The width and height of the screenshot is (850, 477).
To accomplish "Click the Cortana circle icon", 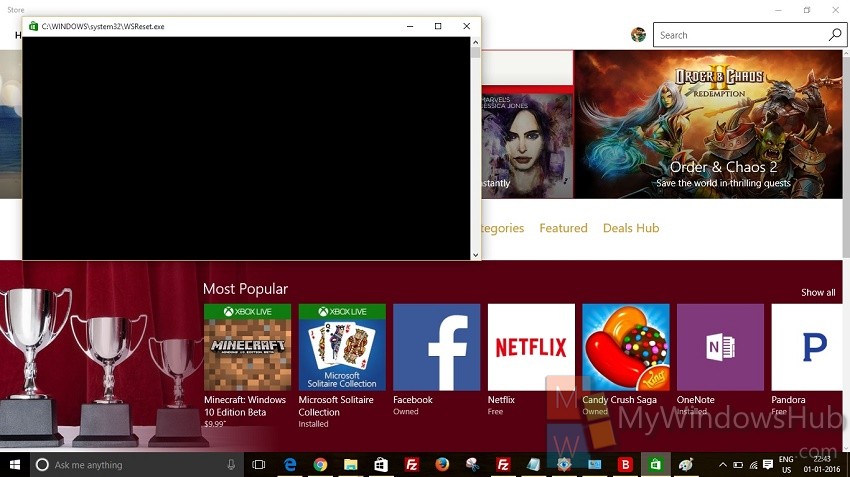I will (x=42, y=465).
